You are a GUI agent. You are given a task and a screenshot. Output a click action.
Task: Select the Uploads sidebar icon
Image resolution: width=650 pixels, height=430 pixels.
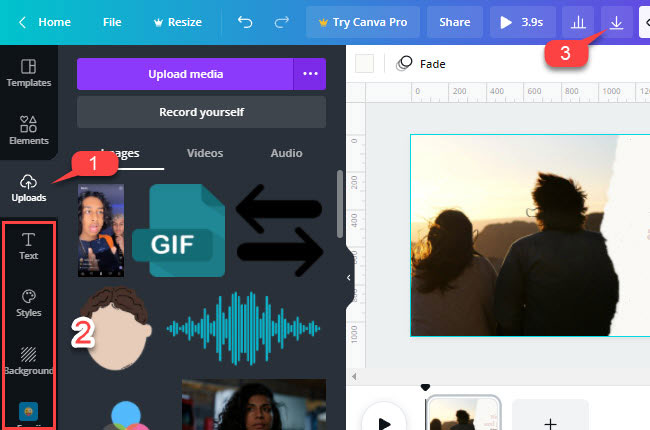coord(28,187)
